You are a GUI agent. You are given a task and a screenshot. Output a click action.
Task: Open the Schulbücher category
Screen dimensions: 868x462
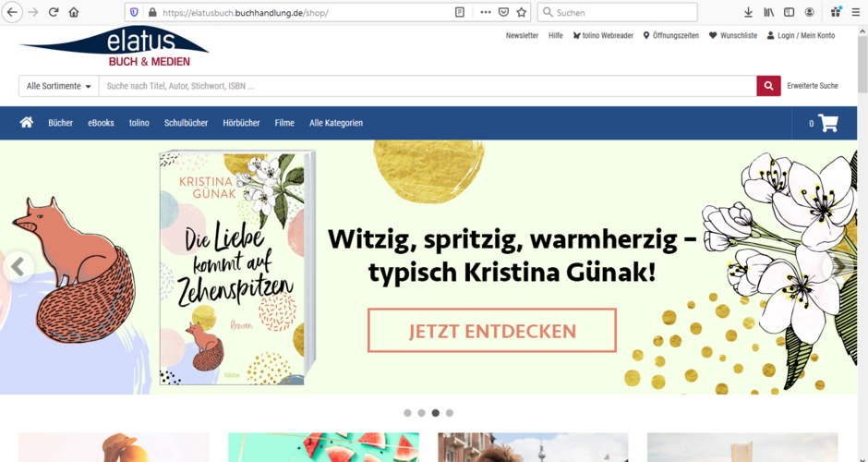pos(186,123)
